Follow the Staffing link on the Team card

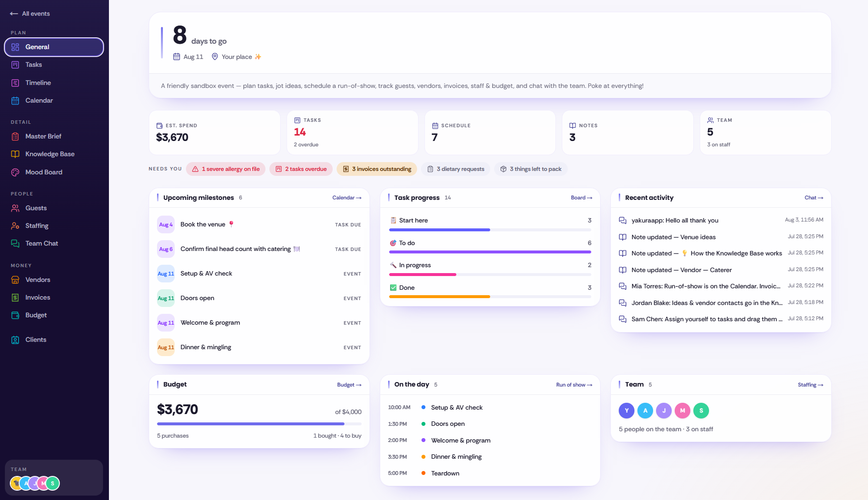[811, 385]
